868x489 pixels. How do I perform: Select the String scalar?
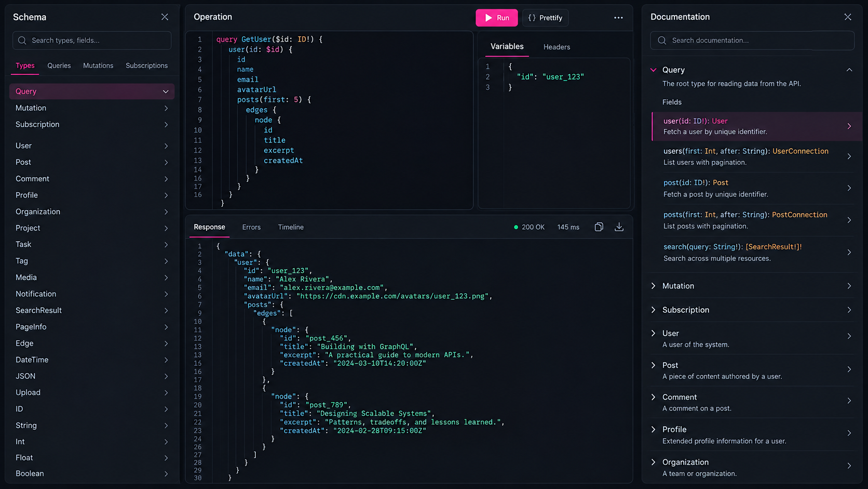tap(92, 426)
